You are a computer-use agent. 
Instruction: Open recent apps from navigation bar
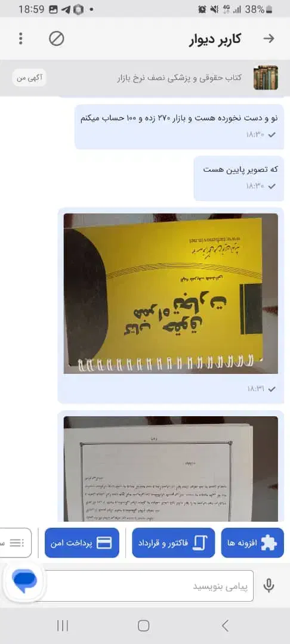click(63, 626)
